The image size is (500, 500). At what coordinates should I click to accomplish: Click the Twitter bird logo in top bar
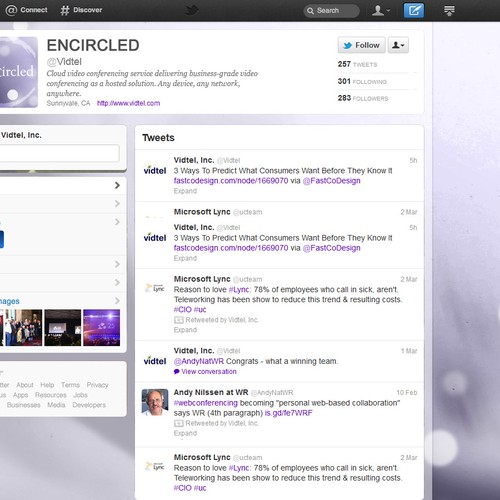point(192,10)
